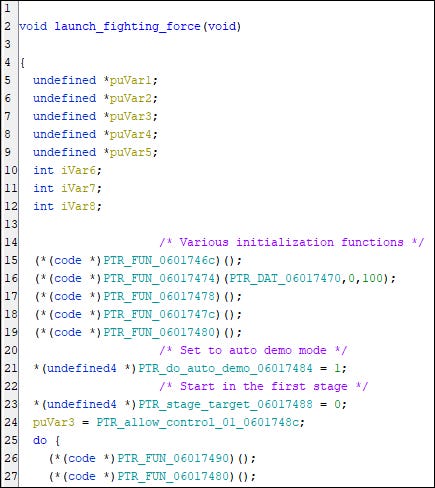Screen dimensions: 435x488
Task: Click PTR_FUN_0601747c function pointer
Action: click(x=159, y=314)
